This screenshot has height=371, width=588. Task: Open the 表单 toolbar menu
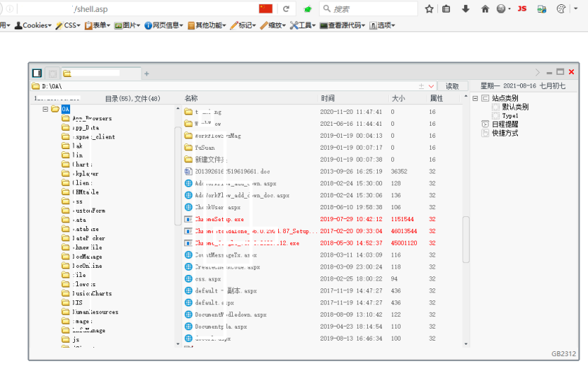pos(98,25)
